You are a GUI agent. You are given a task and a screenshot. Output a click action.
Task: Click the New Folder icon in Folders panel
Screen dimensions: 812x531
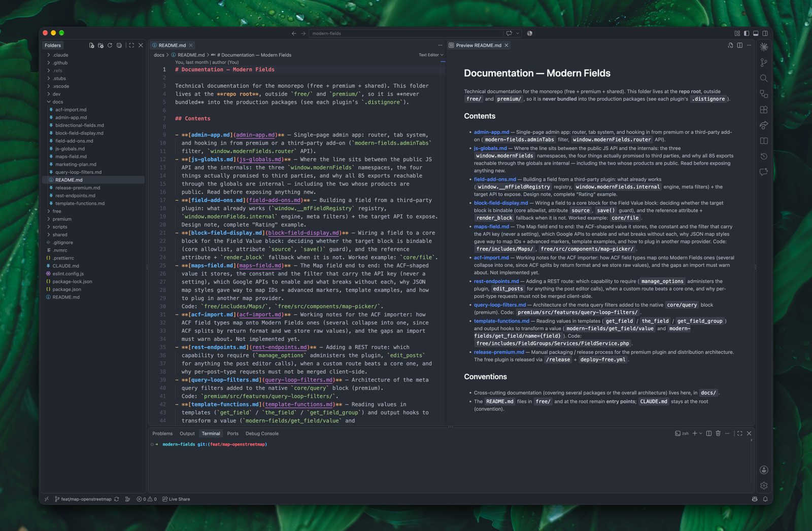[x=100, y=46]
